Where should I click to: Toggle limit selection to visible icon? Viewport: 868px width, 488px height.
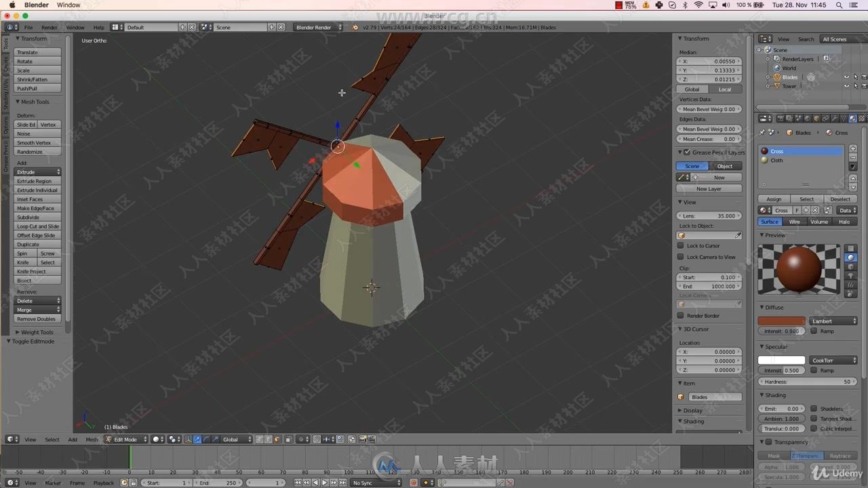[x=288, y=439]
